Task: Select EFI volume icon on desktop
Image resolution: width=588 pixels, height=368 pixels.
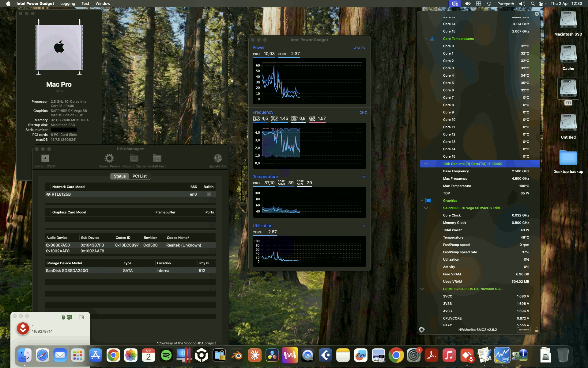Action: pyautogui.click(x=568, y=89)
